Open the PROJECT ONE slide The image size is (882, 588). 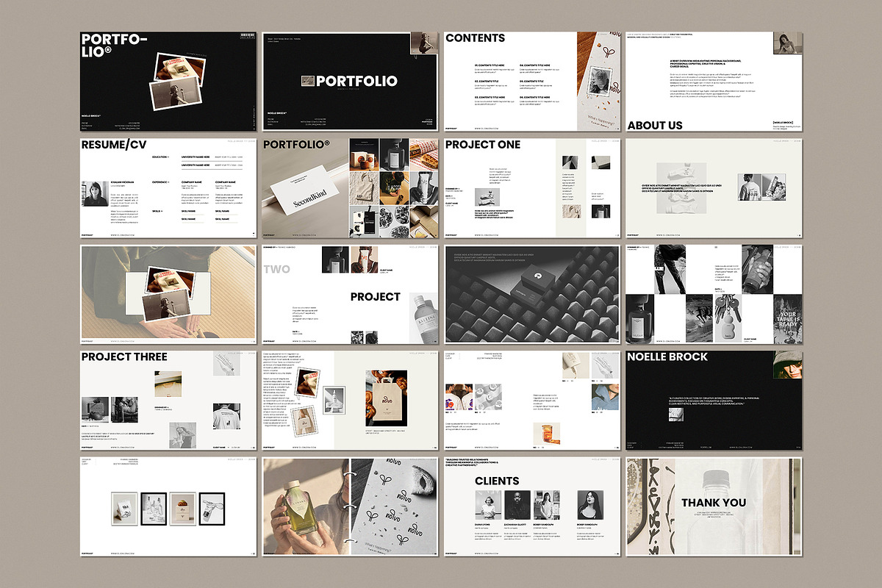pos(532,187)
